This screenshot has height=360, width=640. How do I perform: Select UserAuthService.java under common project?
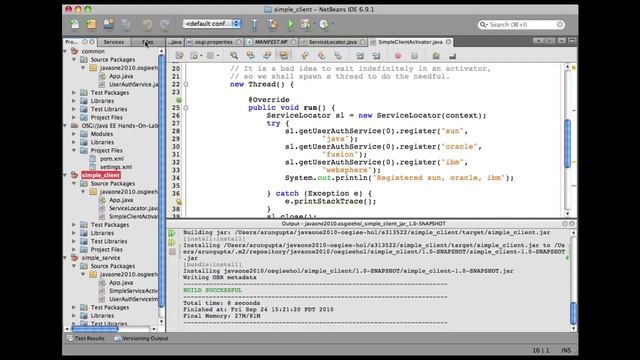tap(133, 84)
